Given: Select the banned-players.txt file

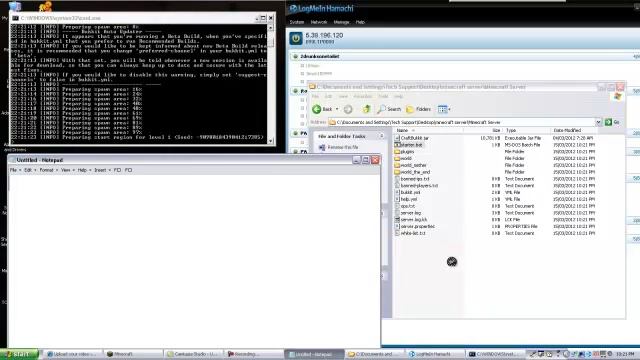Looking at the screenshot, I should [x=416, y=186].
